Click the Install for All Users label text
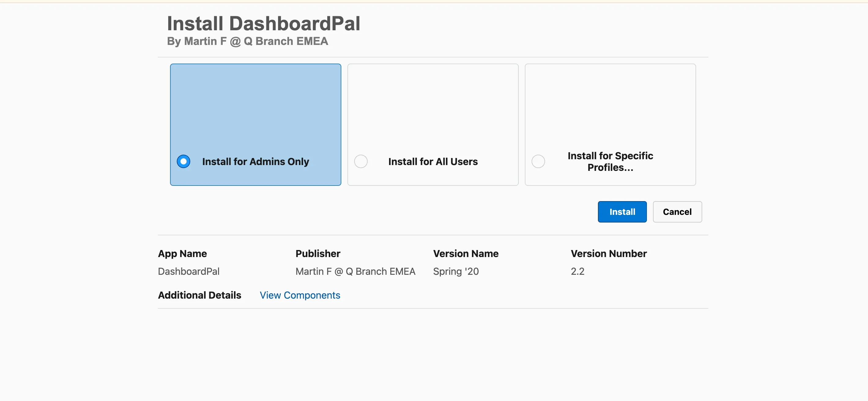 click(x=433, y=162)
